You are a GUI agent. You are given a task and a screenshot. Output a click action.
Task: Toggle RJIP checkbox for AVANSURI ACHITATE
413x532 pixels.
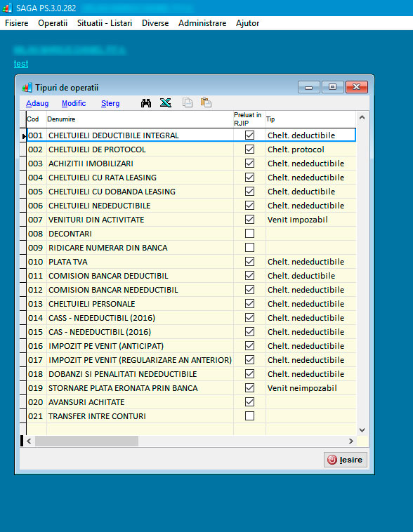click(x=249, y=402)
